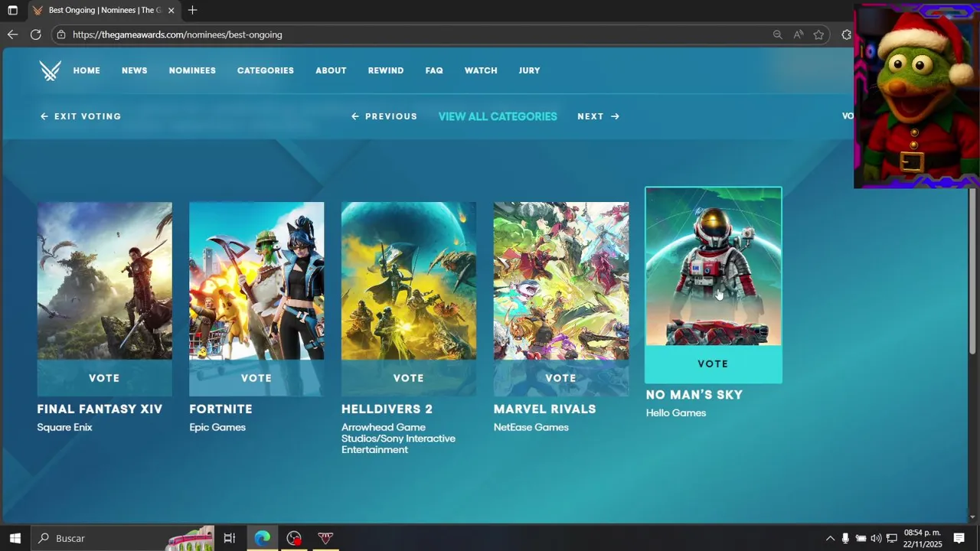This screenshot has width=980, height=551.
Task: Click microphone tray icon
Action: (845, 538)
